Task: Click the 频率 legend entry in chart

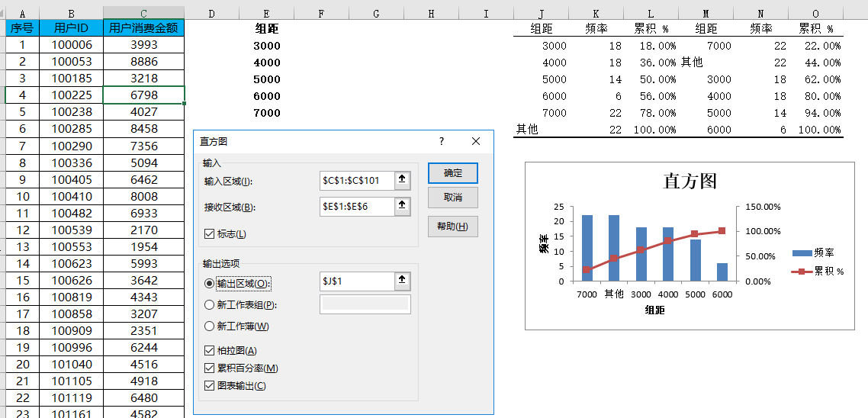Action: pos(813,253)
